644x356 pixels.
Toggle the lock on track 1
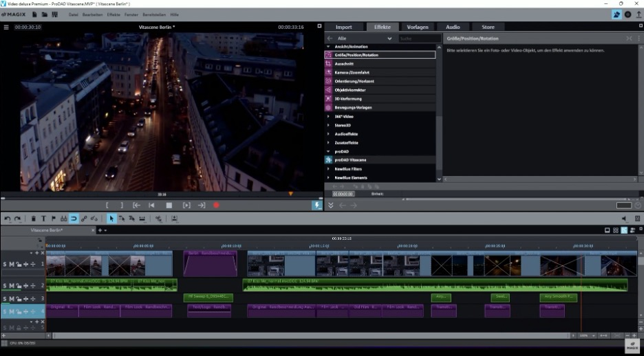click(x=19, y=264)
